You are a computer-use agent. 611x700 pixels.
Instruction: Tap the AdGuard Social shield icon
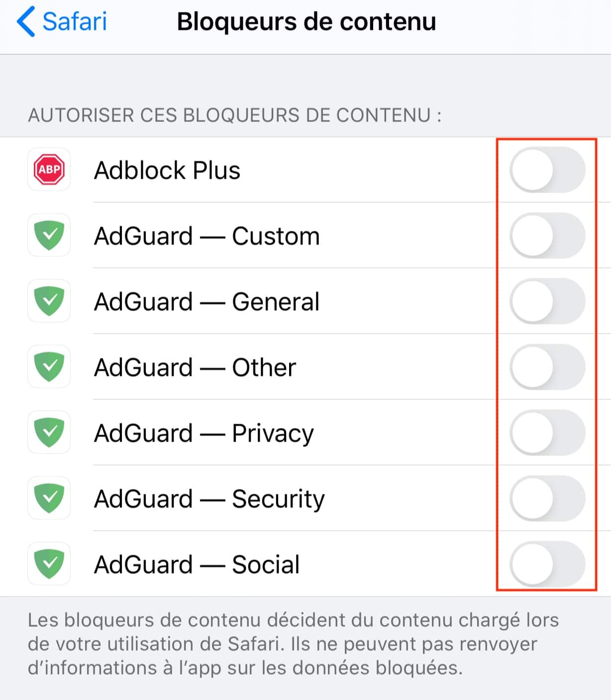[49, 564]
